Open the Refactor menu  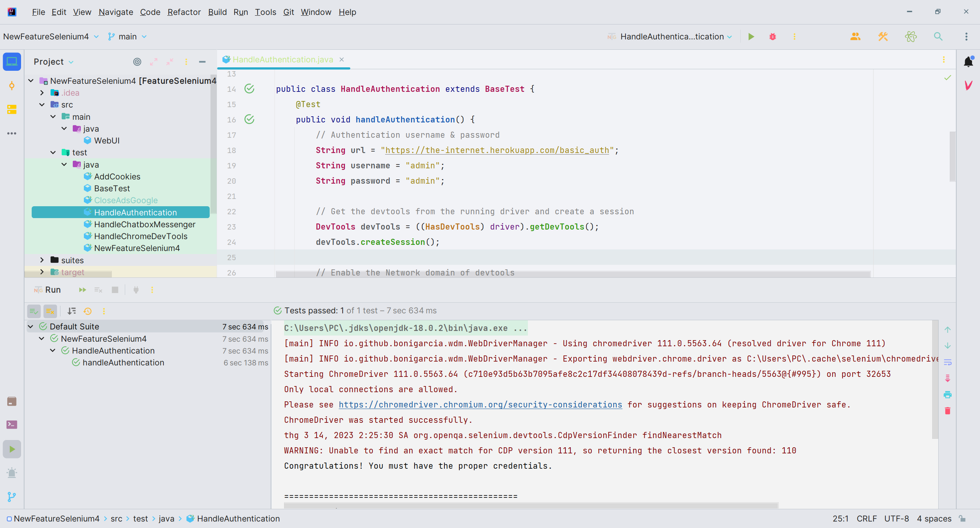tap(184, 12)
